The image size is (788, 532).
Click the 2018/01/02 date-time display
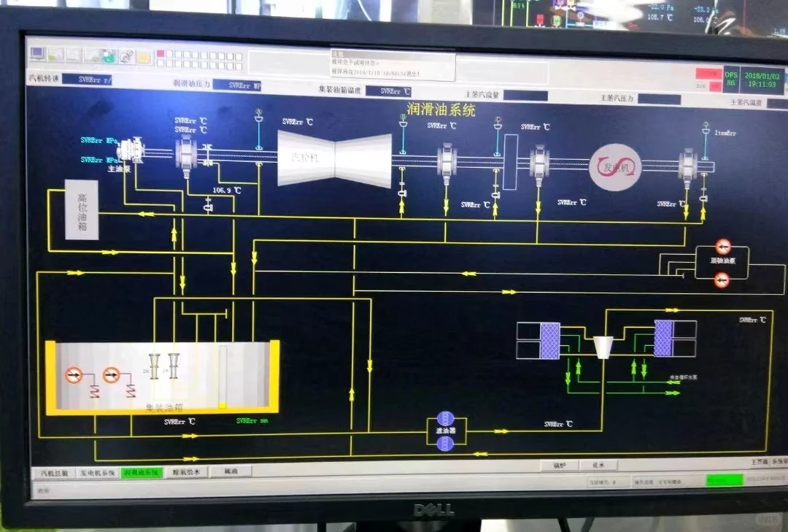pos(762,80)
